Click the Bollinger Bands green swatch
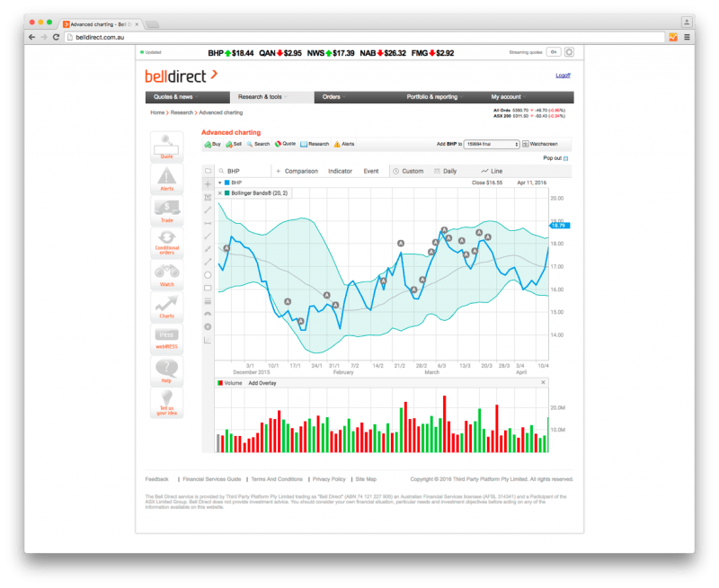 (x=227, y=193)
